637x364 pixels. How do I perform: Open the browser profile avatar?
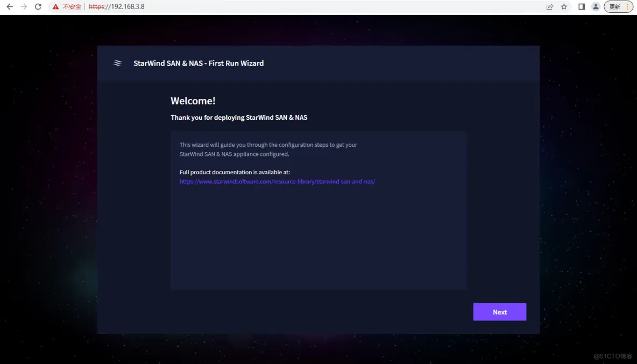click(x=596, y=6)
